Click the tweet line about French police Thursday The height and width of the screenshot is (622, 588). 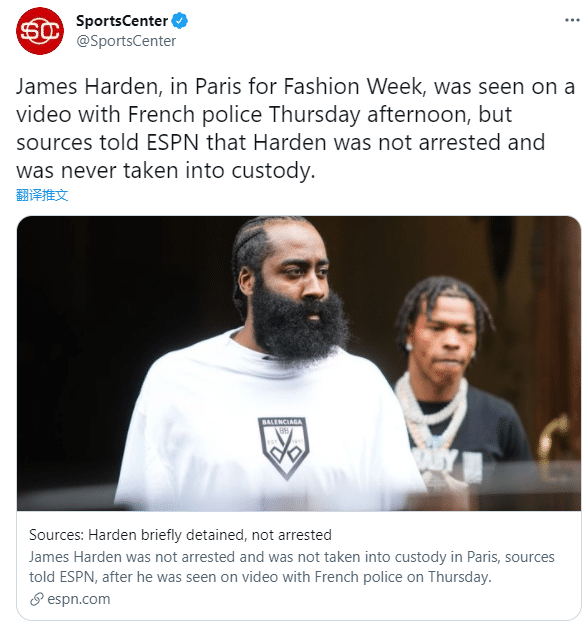pos(264,115)
